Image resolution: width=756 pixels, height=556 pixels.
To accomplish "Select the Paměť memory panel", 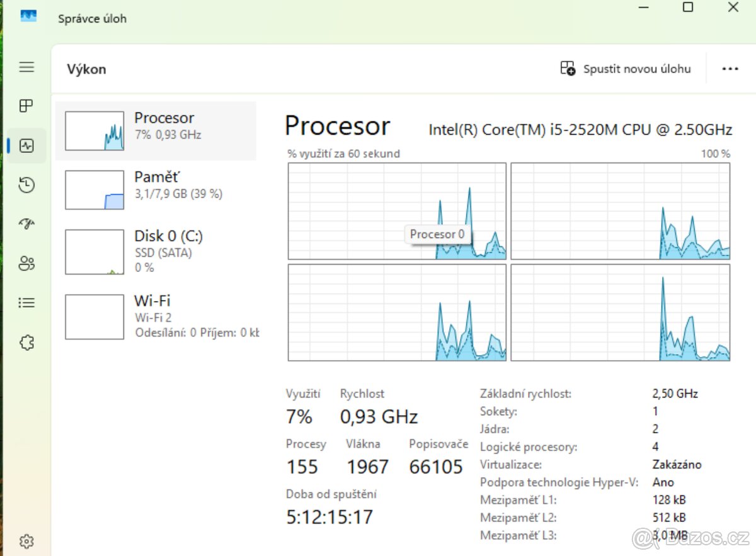I will pyautogui.click(x=156, y=189).
